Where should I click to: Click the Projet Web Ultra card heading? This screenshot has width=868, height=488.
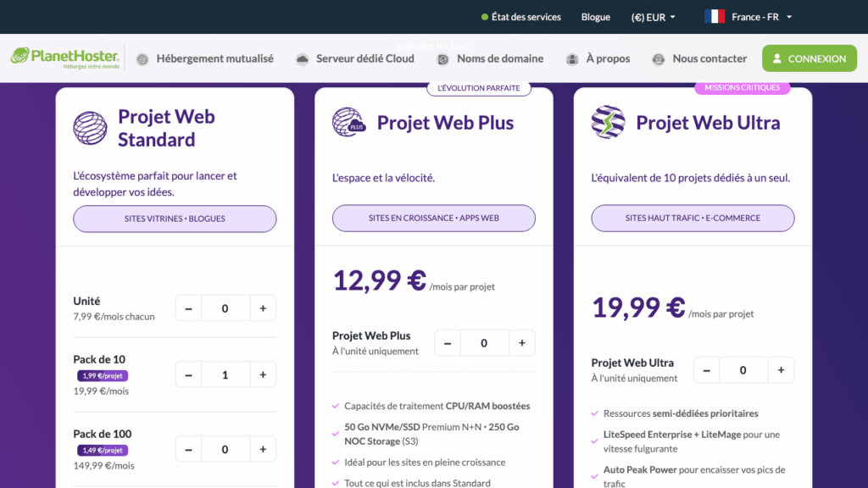click(x=708, y=122)
